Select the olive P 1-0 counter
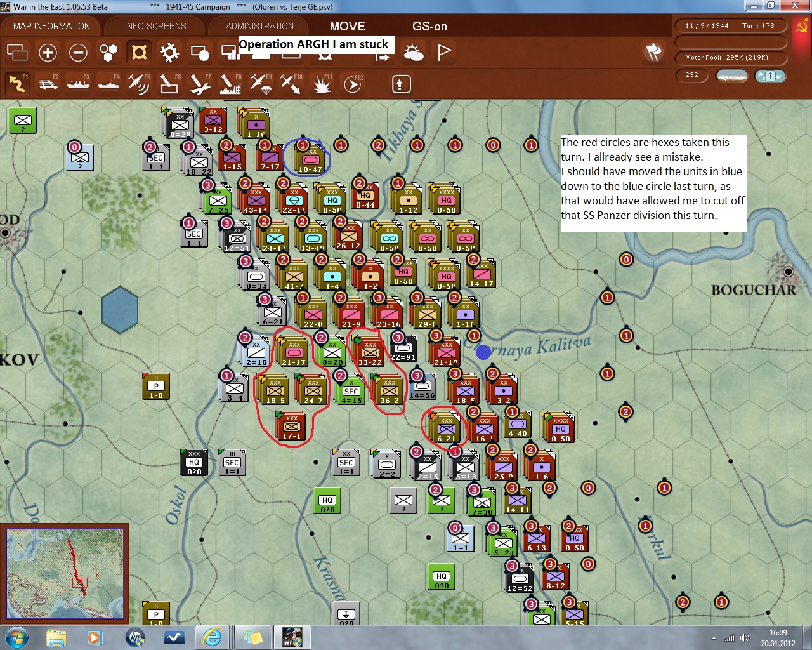Viewport: 812px width, 650px height. (156, 387)
